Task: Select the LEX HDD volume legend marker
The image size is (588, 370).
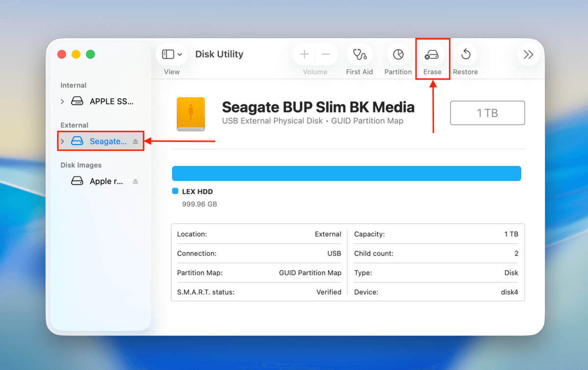Action: pyautogui.click(x=174, y=191)
